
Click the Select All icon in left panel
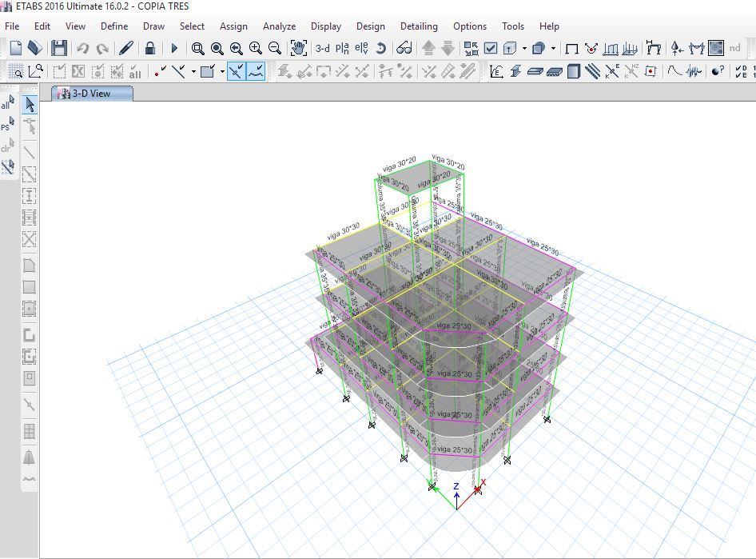[x=7, y=103]
